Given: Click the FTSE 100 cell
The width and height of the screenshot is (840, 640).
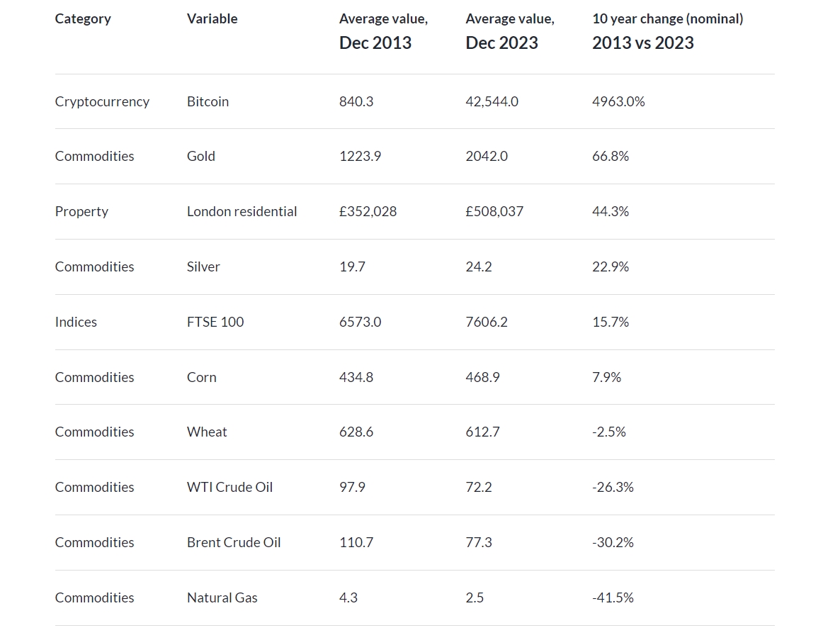Looking at the screenshot, I should coord(215,322).
